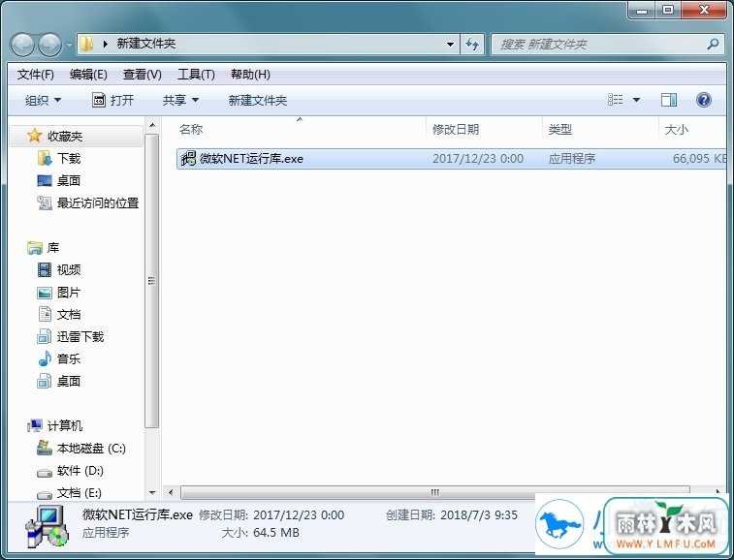Click the yellow star icon beside 收藏夹
This screenshot has width=734, height=560.
tap(34, 136)
